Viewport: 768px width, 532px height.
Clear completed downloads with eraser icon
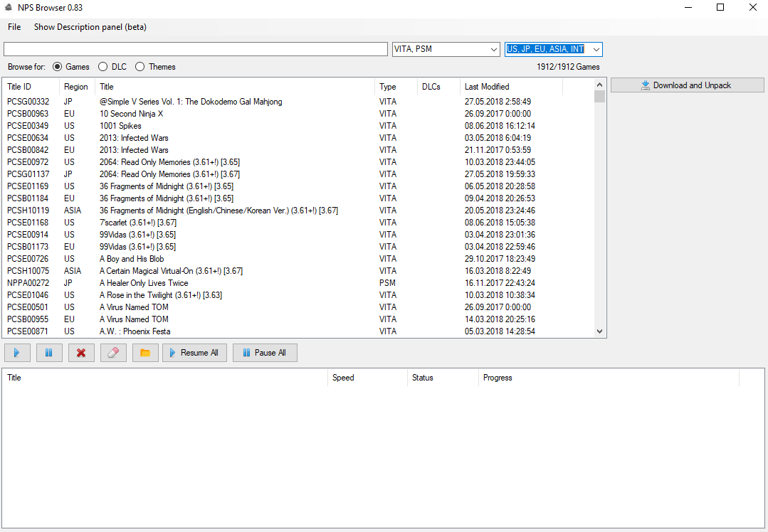point(113,353)
